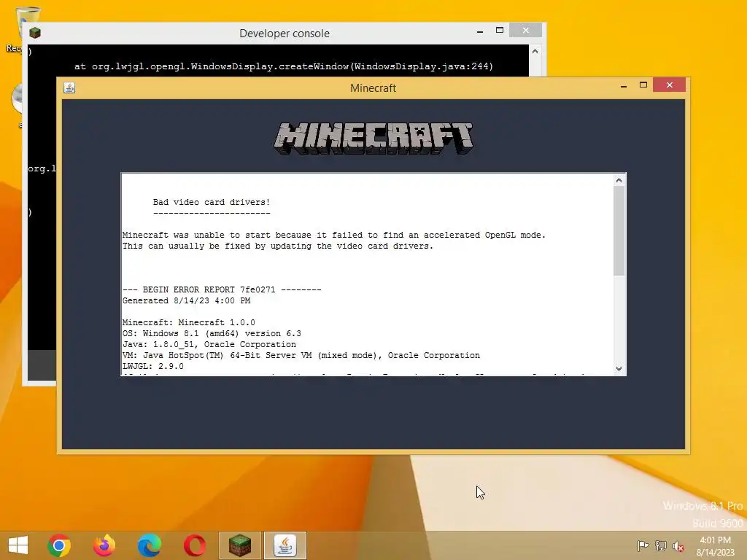Click 'BEGIN ERROR REPORT 7fe0271' line
The width and height of the screenshot is (747, 560).
222,289
